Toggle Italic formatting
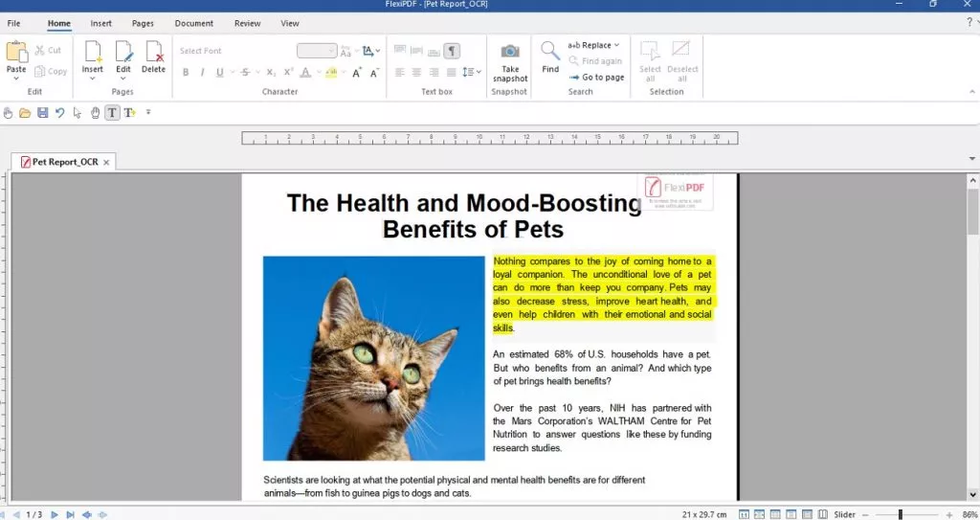This screenshot has height=520, width=980. tap(202, 73)
